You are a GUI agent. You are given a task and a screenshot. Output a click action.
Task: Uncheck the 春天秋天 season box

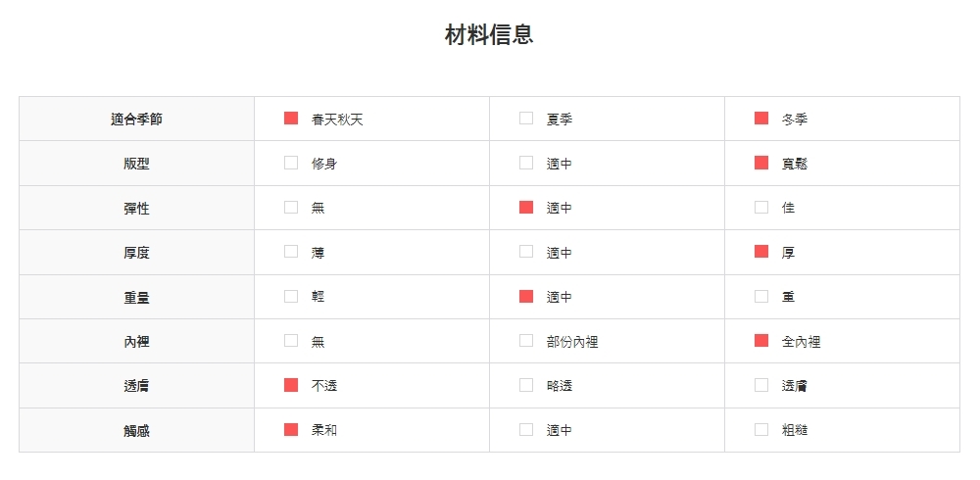click(x=291, y=119)
